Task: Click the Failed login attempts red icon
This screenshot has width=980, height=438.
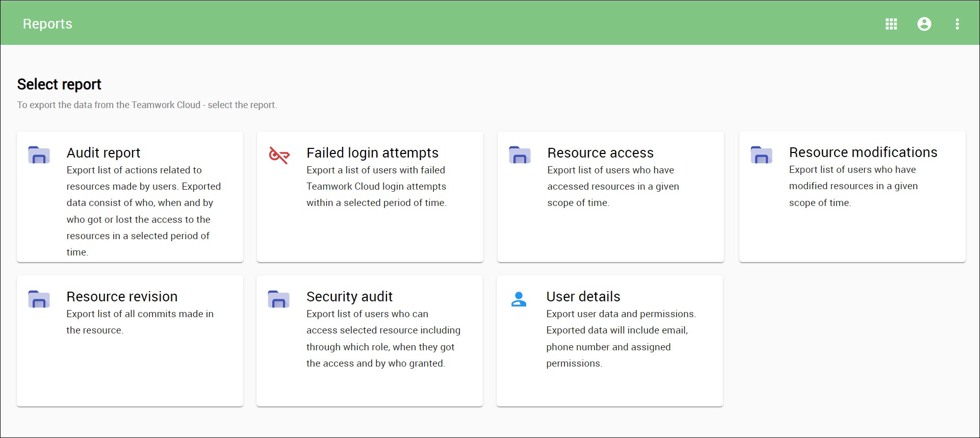Action: click(x=279, y=155)
